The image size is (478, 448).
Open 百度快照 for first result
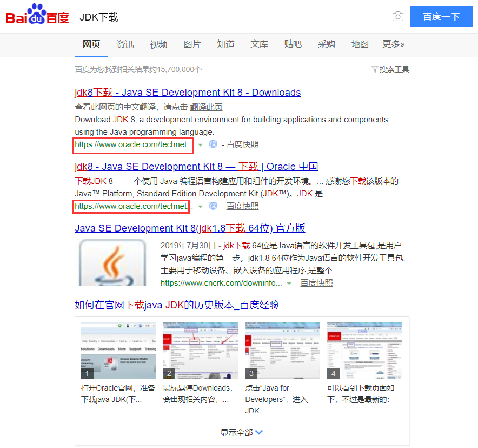click(242, 144)
